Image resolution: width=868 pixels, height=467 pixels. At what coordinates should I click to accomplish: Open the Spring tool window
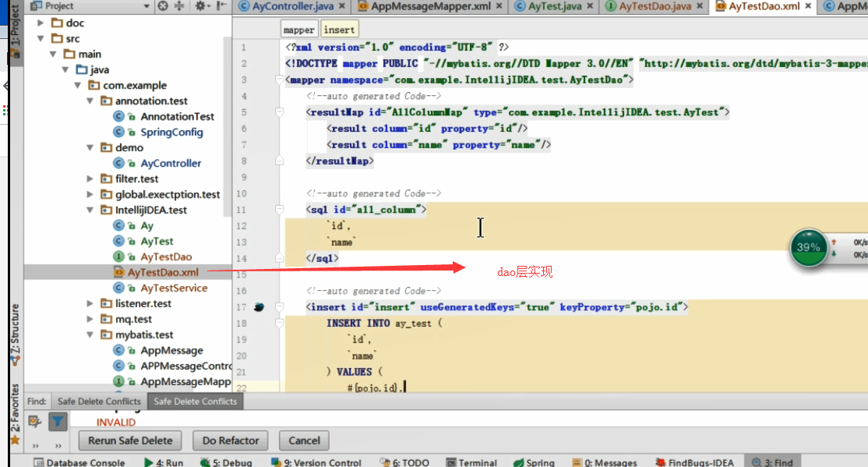pyautogui.click(x=535, y=462)
